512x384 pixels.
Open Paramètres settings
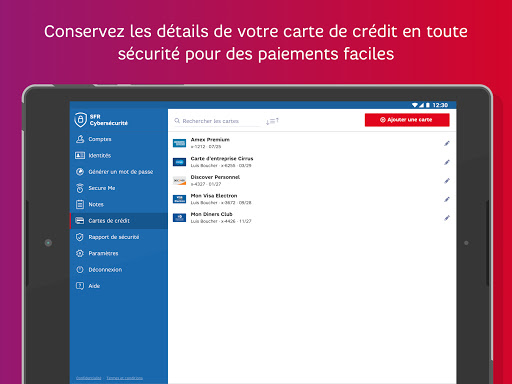(119, 253)
